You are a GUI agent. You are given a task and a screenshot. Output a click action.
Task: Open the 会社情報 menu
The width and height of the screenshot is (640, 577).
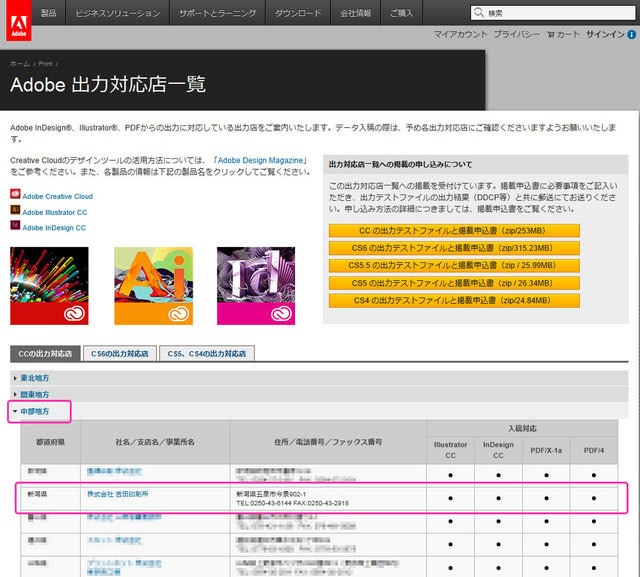coord(356,13)
